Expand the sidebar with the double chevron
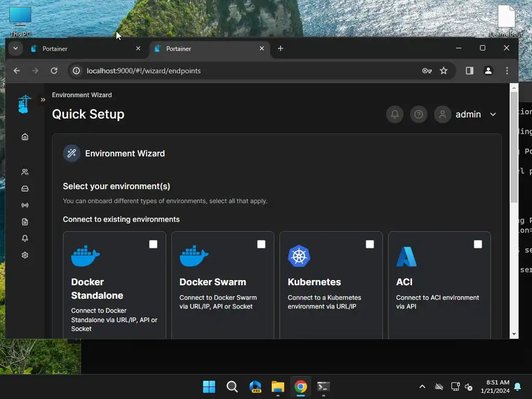532x399 pixels. [43, 100]
